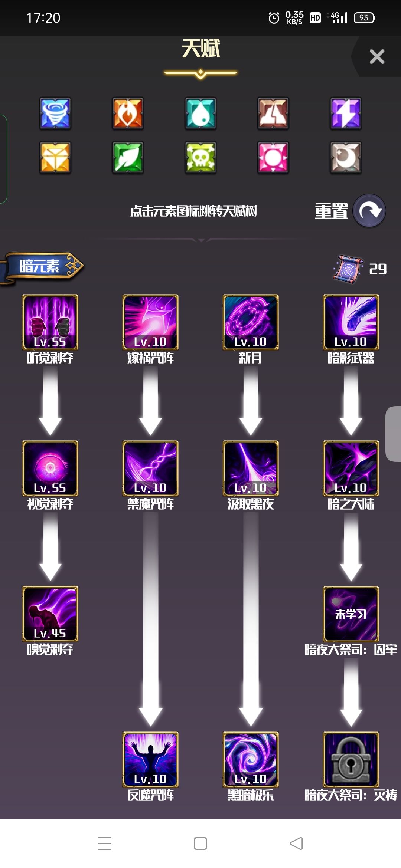
Task: Select the golden crystal light element icon
Action: point(55,158)
